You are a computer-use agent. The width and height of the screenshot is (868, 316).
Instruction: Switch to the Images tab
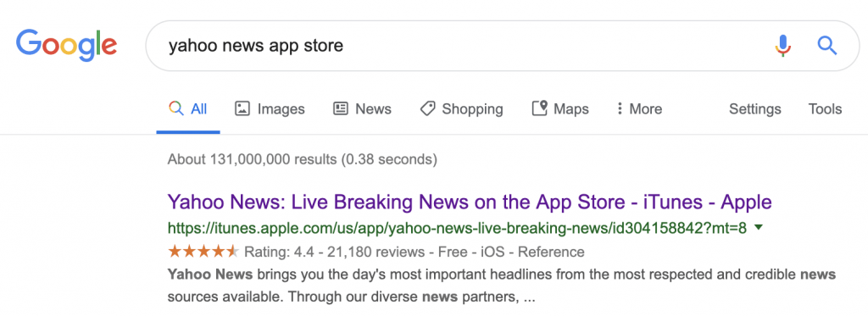click(x=270, y=109)
